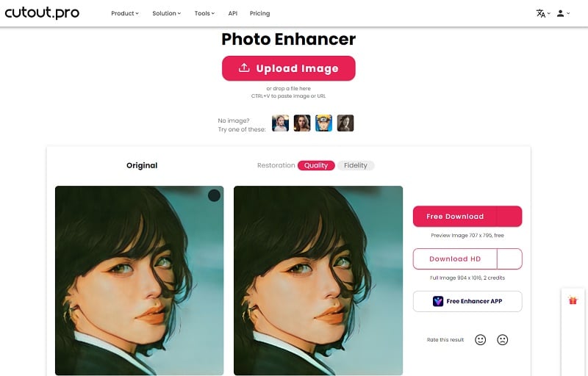
Task: Open the user account profile icon
Action: pos(560,13)
